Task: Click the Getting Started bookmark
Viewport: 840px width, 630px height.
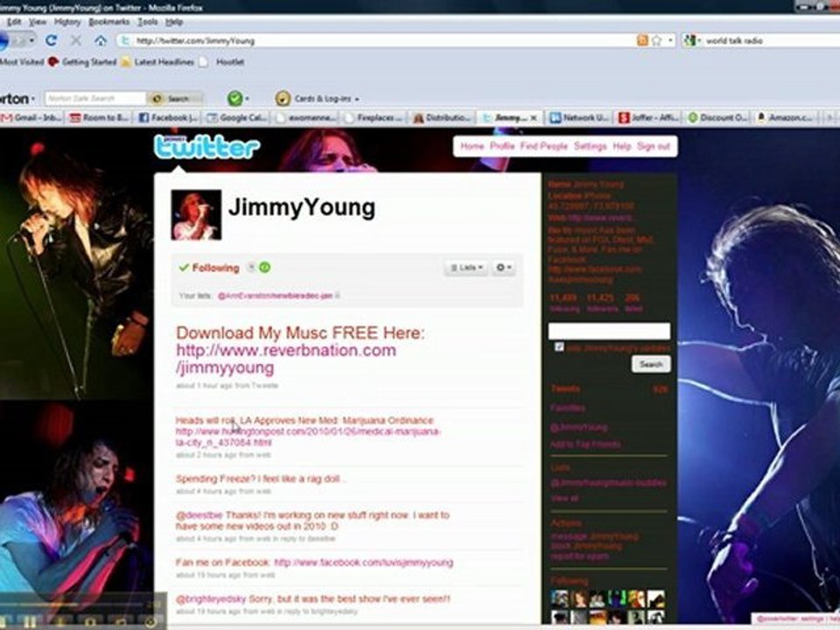Action: 82,61
